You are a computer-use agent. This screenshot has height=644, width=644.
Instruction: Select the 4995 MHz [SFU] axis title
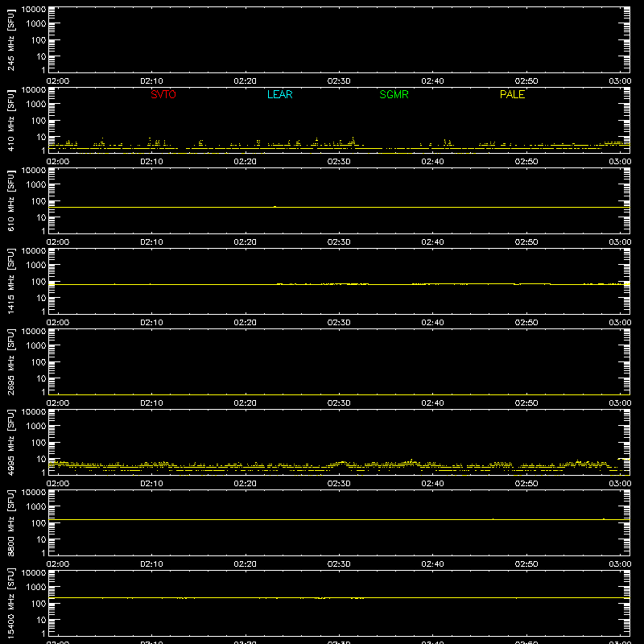(10, 442)
